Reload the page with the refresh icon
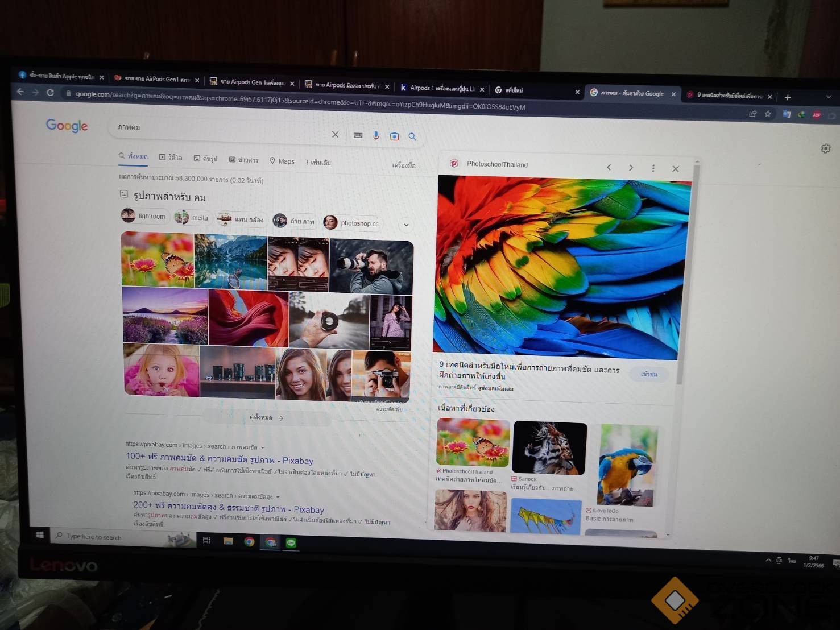840x630 pixels. coord(51,92)
